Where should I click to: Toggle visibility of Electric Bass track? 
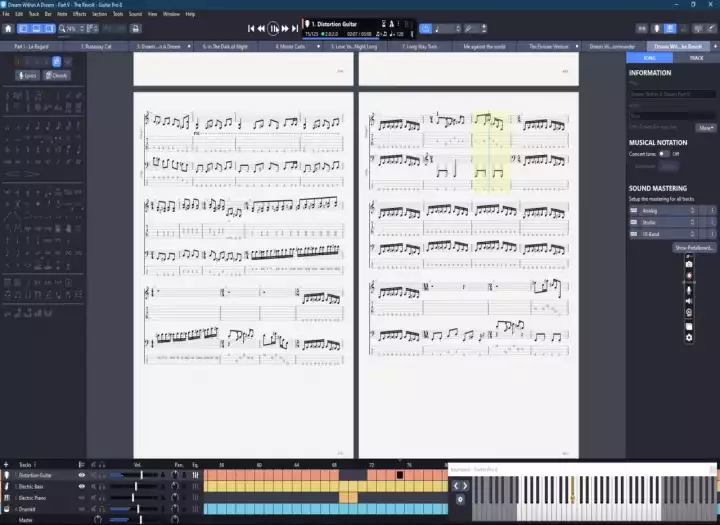(82, 486)
